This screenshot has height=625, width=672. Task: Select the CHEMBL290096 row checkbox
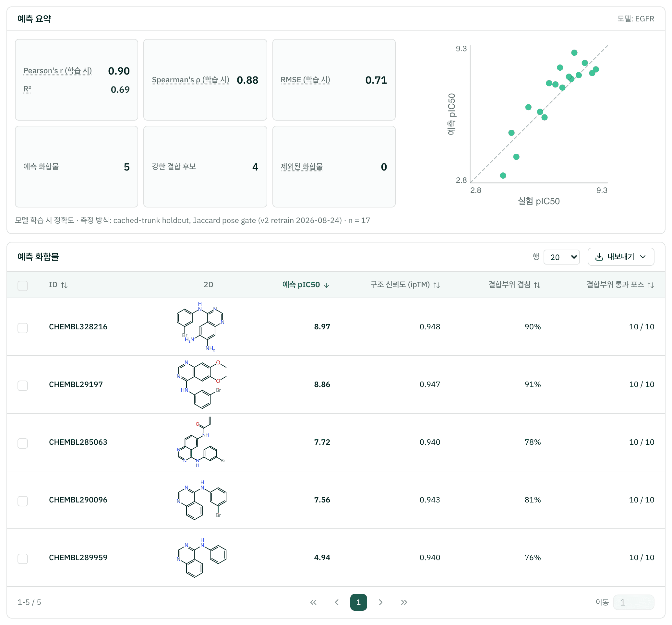pyautogui.click(x=23, y=501)
